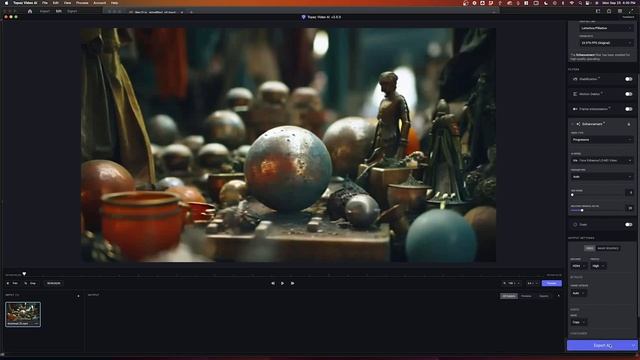The image size is (640, 360).
Task: Open the 23.976 FPS frame rate dropdown
Action: pos(606,43)
